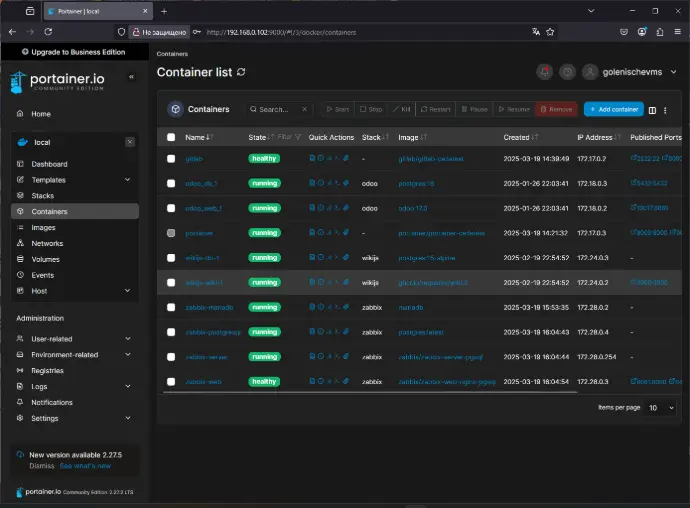Collapse the sidebar with double-chevron icon
The image size is (690, 508).
(x=131, y=77)
